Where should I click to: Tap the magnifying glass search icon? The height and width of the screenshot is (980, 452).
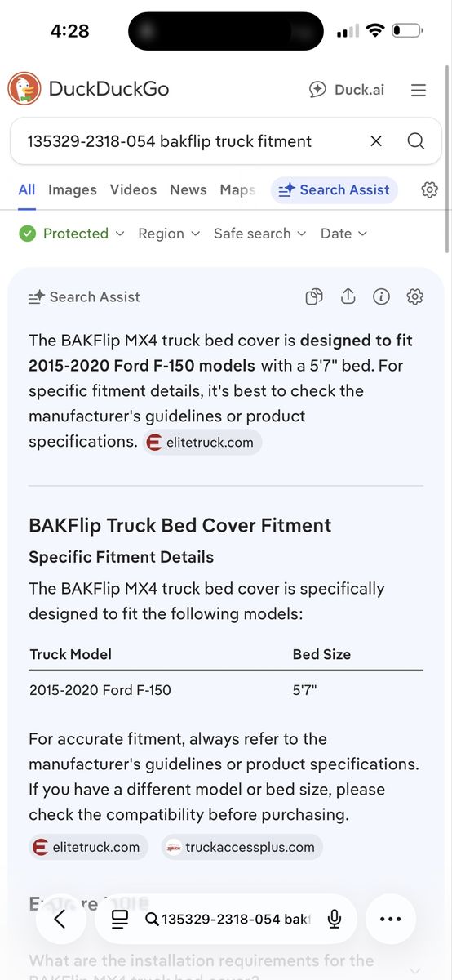416,141
